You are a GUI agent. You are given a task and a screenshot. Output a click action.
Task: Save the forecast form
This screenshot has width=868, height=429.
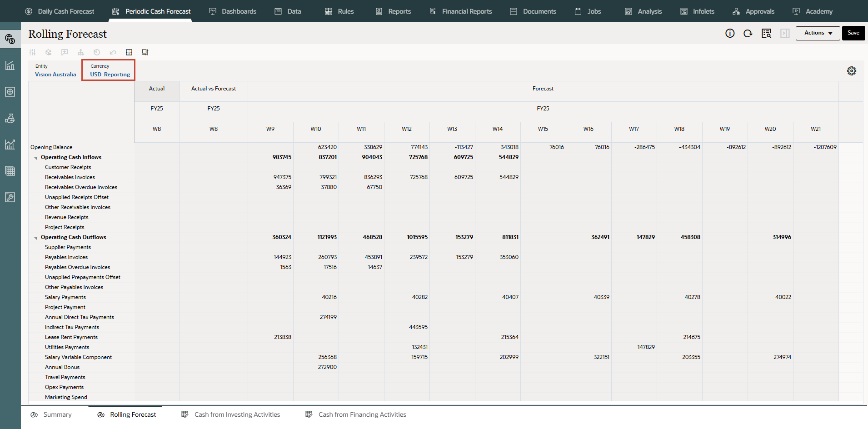pyautogui.click(x=853, y=33)
